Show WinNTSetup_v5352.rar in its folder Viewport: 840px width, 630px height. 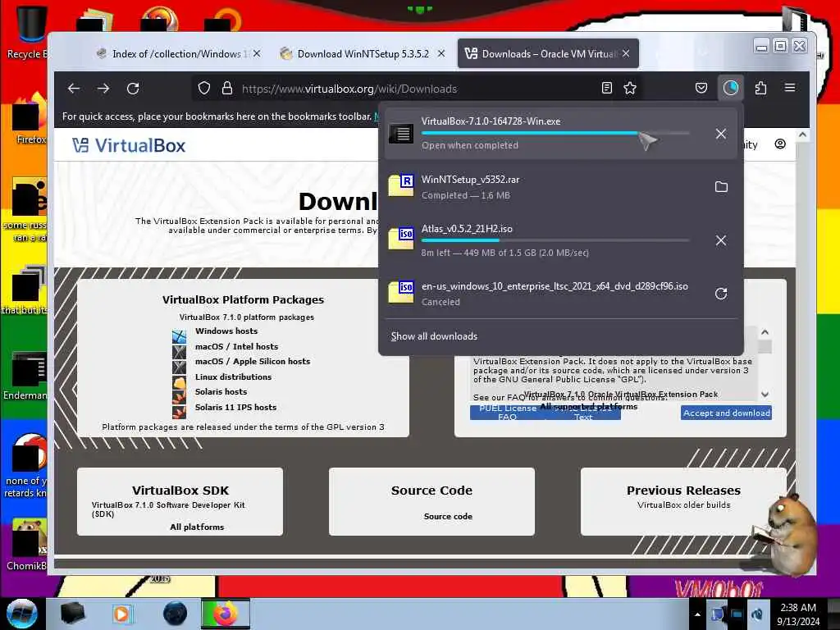(721, 187)
